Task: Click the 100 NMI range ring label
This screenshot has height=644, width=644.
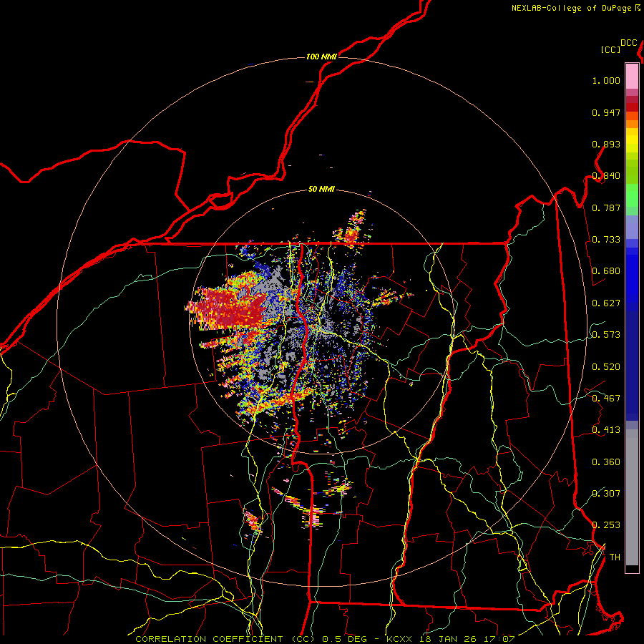Action: [x=321, y=57]
